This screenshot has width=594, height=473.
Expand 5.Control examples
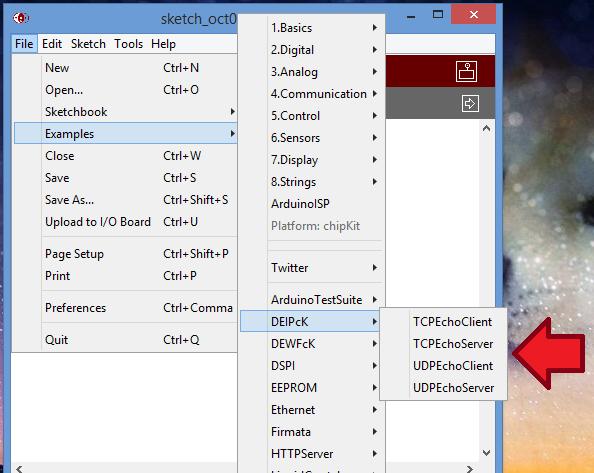(311, 116)
